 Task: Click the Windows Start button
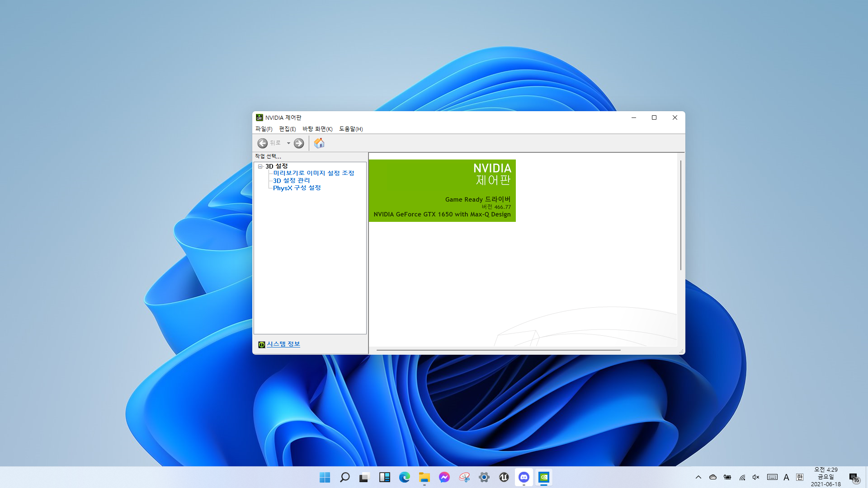tap(325, 477)
